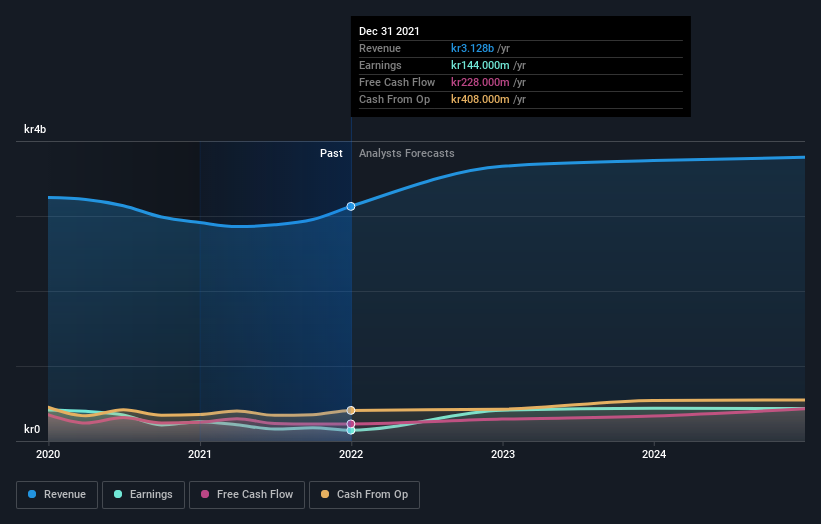Click the kr0 y-axis label
This screenshot has width=821, height=524.
pyautogui.click(x=32, y=429)
